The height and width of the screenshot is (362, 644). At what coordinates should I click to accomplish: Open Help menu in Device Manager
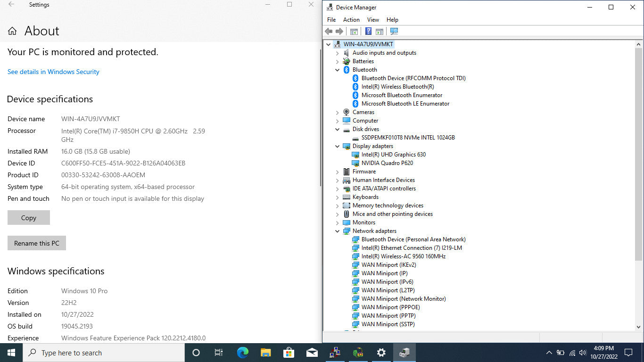[x=392, y=20]
